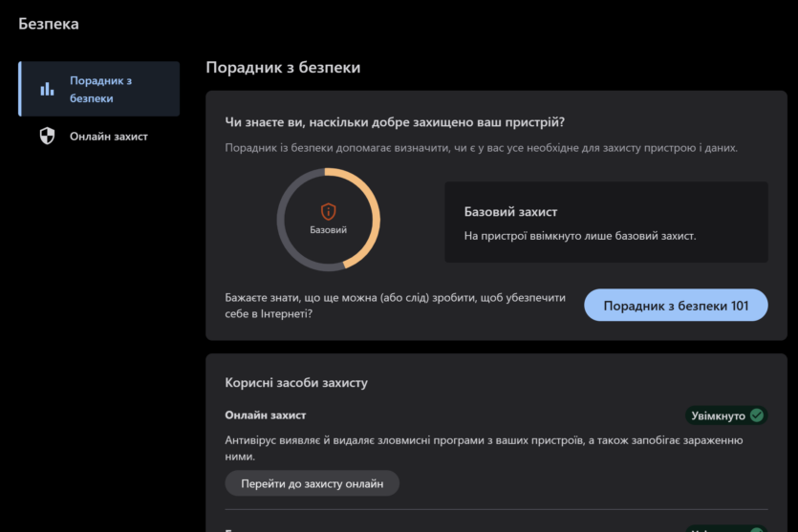Click Перейти до захисту онлайн button

click(x=312, y=483)
